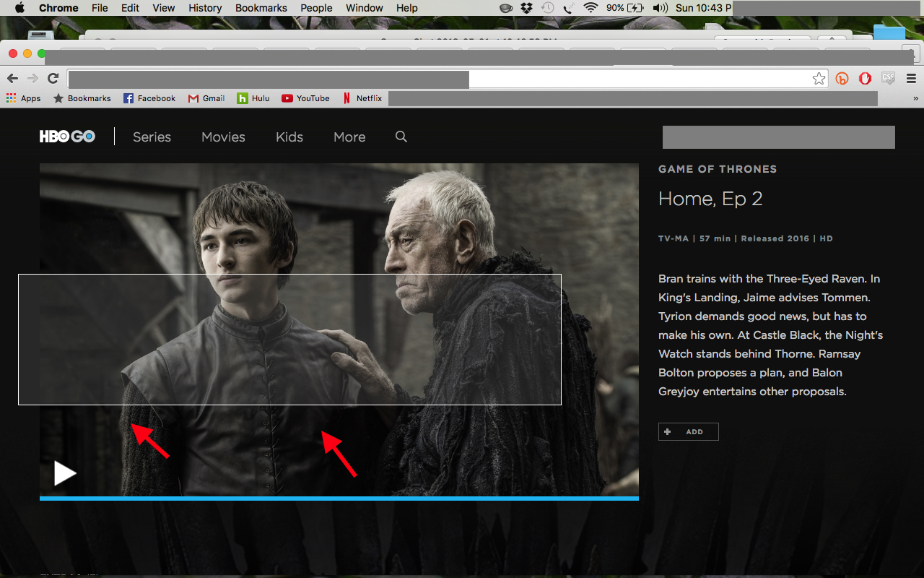The height and width of the screenshot is (578, 924).
Task: Open the Time Machine status icon
Action: click(548, 8)
